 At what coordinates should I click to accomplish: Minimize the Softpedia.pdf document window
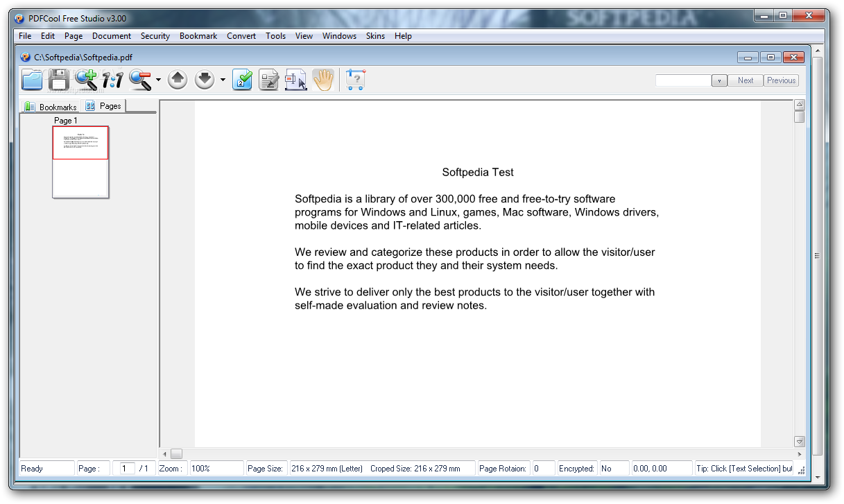point(748,58)
